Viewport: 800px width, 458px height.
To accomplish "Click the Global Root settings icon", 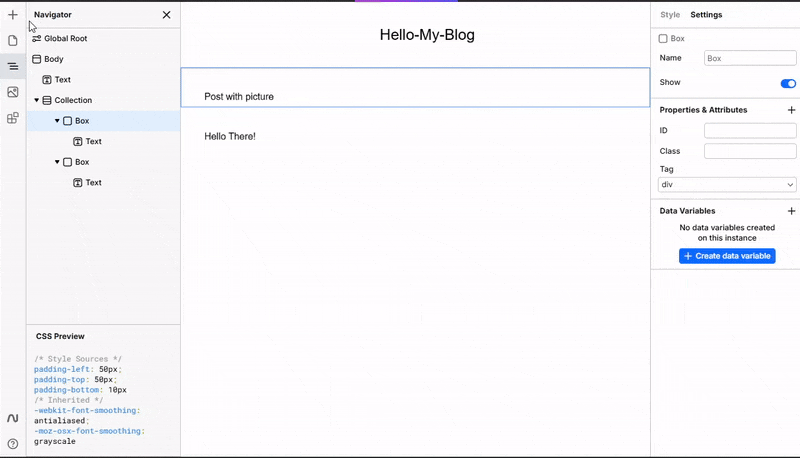I will [37, 38].
